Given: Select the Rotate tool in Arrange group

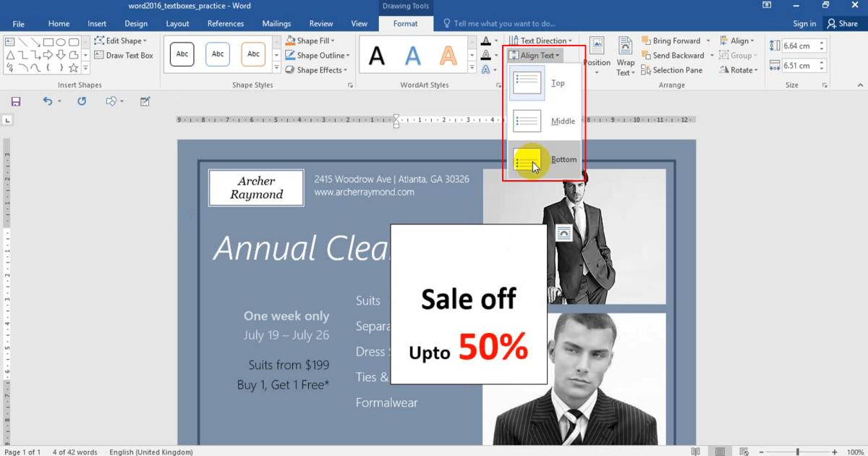Looking at the screenshot, I should point(739,69).
